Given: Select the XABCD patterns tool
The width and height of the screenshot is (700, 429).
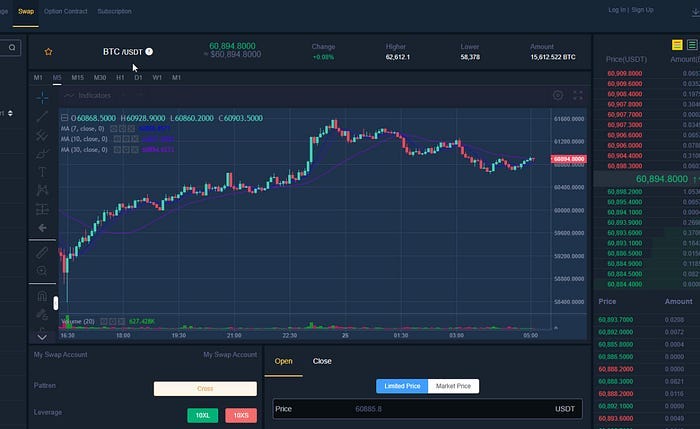Looking at the screenshot, I should tap(42, 190).
